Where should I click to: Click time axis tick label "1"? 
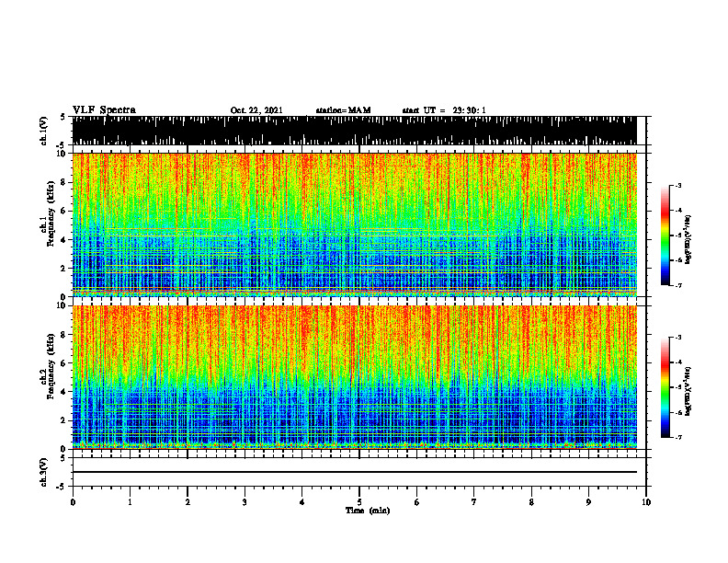coord(130,502)
